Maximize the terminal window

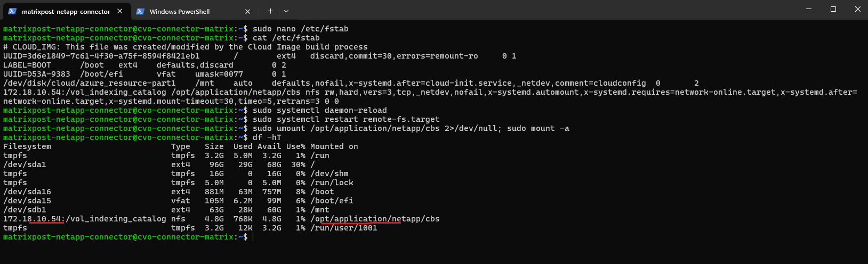pyautogui.click(x=833, y=9)
